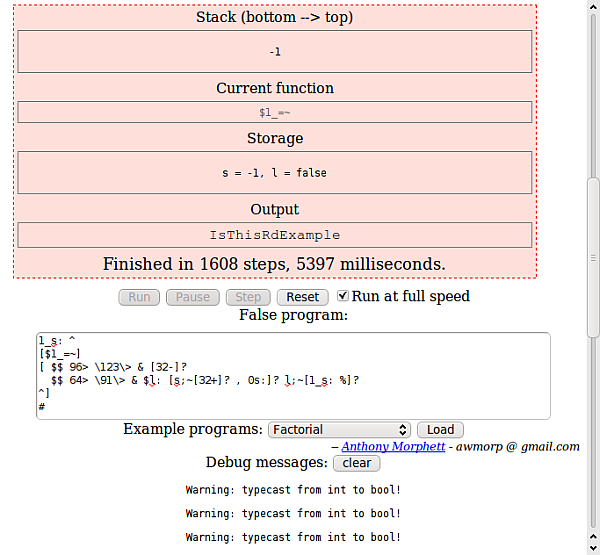Click the Step button
Screen dimensions: 600x555
pyautogui.click(x=248, y=297)
